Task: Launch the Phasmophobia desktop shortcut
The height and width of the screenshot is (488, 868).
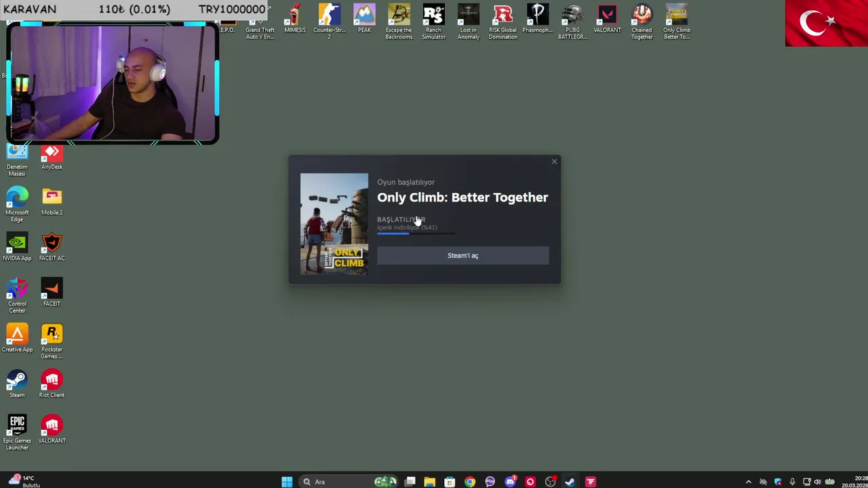Action: [x=537, y=19]
